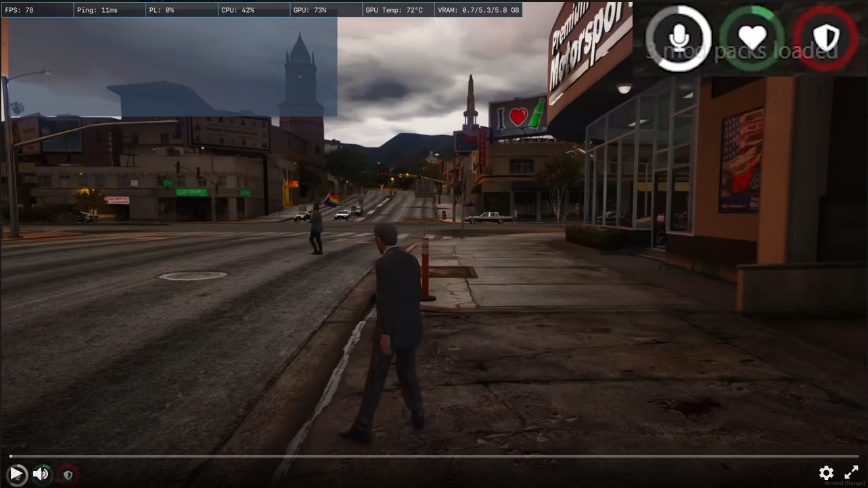Open the video settings gear
Image resolution: width=868 pixels, height=488 pixels.
(826, 473)
